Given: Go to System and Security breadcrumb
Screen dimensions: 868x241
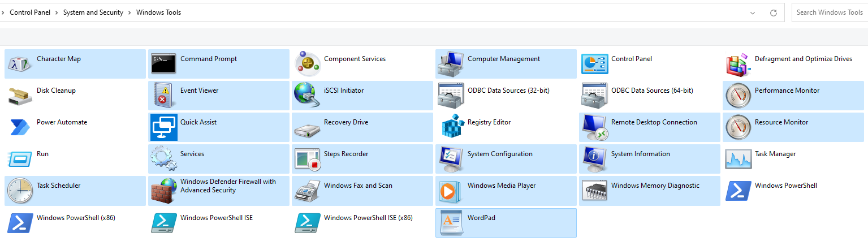Looking at the screenshot, I should (x=93, y=12).
